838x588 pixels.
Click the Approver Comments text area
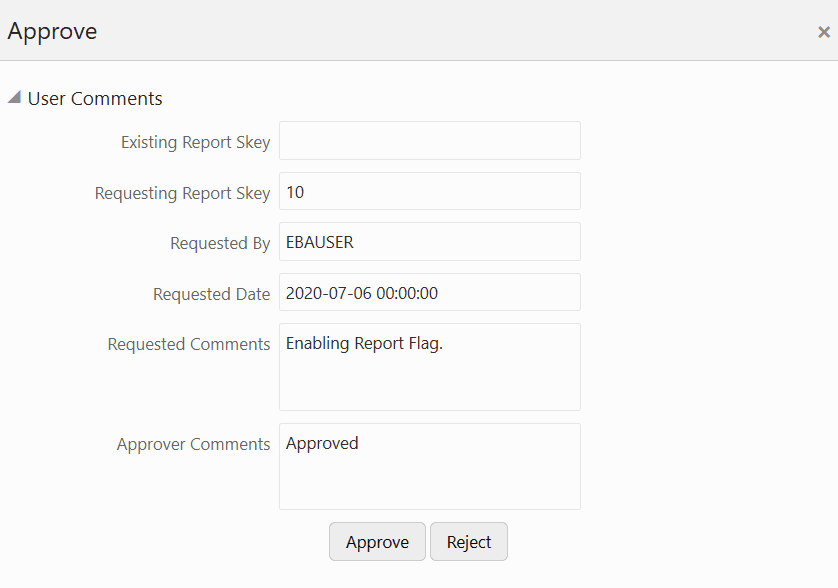429,466
